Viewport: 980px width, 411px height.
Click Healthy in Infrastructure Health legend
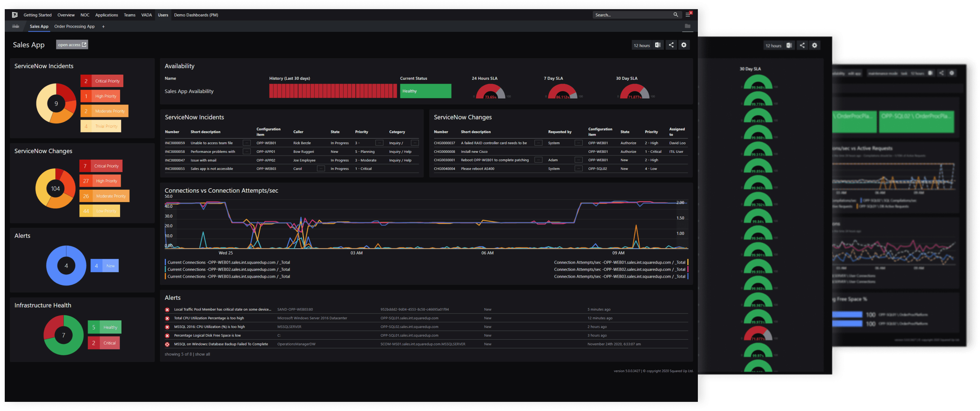(x=105, y=327)
